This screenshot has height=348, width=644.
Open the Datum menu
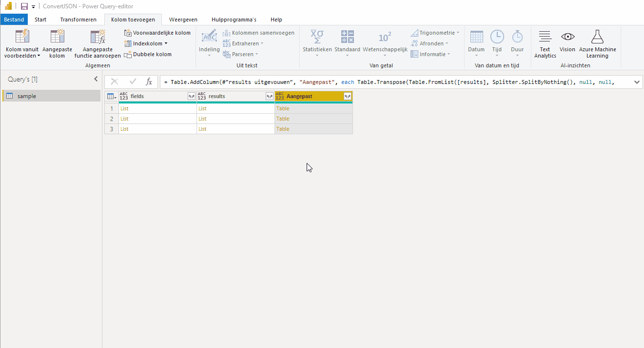[476, 44]
